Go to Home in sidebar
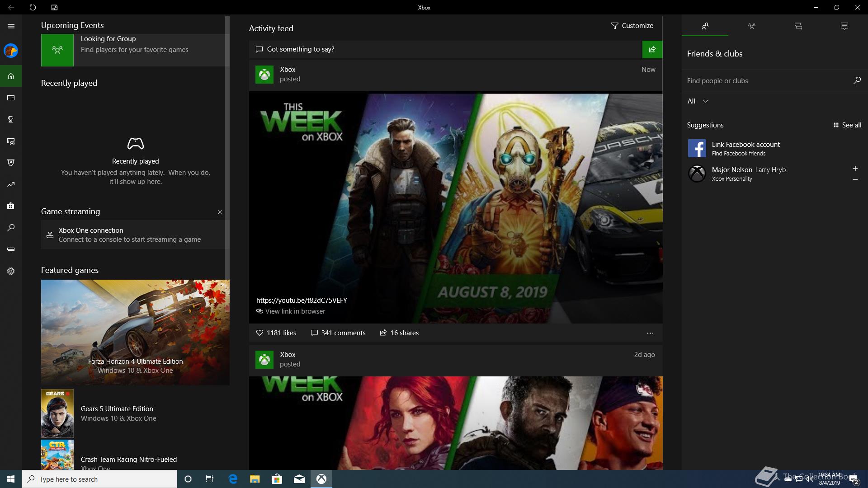868x488 pixels. 11,76
